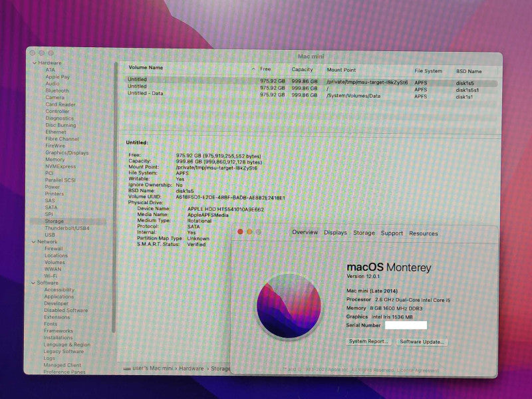This screenshot has height=399, width=532.
Task: Select the highlighted Storage sidebar item
Action: [68, 221]
